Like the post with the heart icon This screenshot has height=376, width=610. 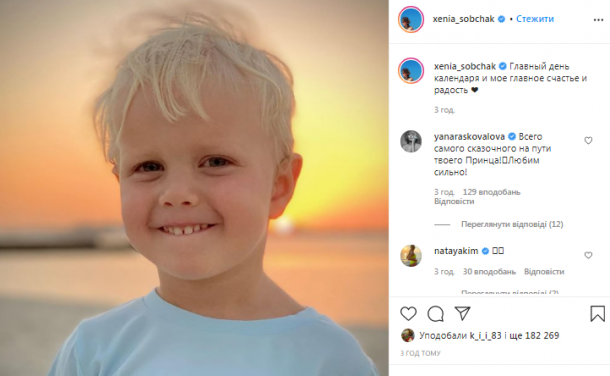408,313
